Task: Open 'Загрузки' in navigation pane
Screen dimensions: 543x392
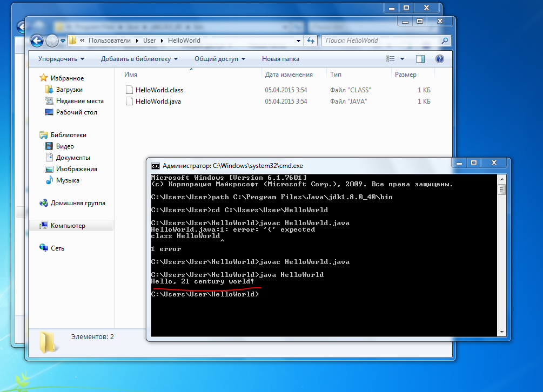Action: [x=69, y=90]
